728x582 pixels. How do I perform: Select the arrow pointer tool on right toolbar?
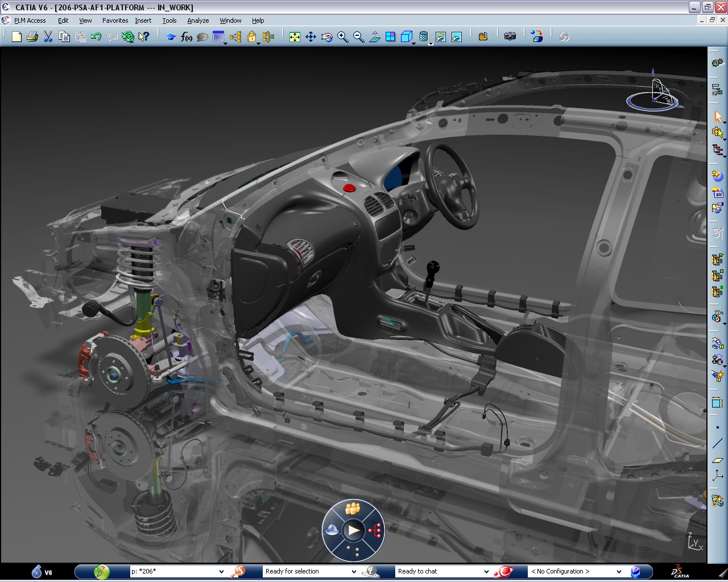(x=718, y=117)
